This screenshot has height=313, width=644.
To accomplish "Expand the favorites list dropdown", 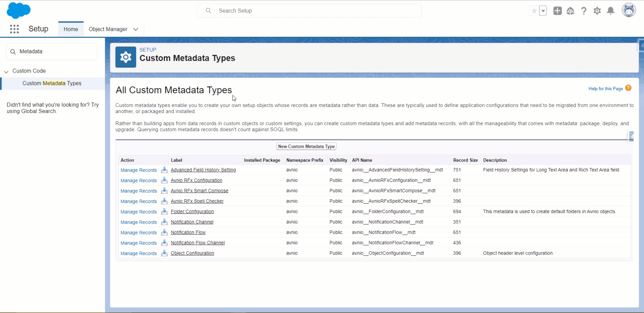I will (x=543, y=11).
